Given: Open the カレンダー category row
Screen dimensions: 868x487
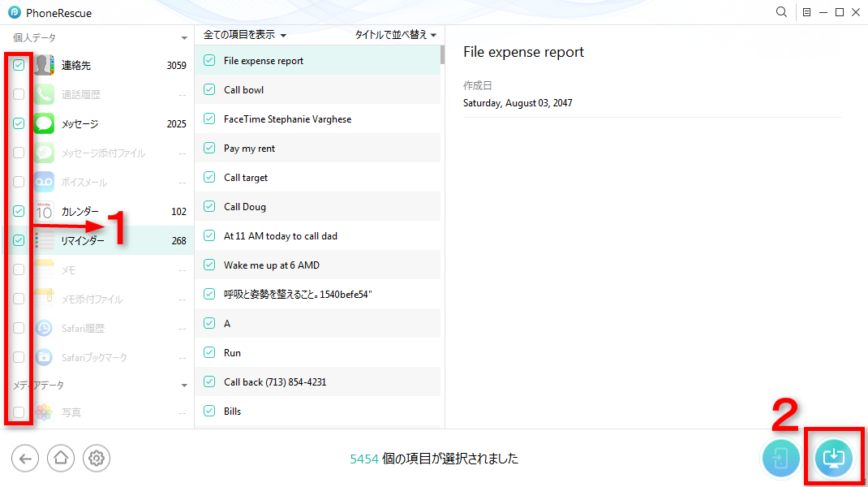Looking at the screenshot, I should [x=98, y=211].
